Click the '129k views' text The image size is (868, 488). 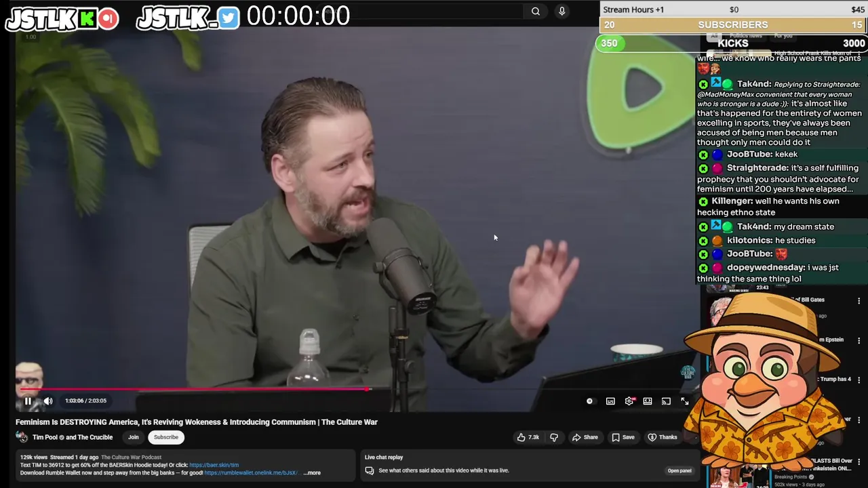click(34, 457)
